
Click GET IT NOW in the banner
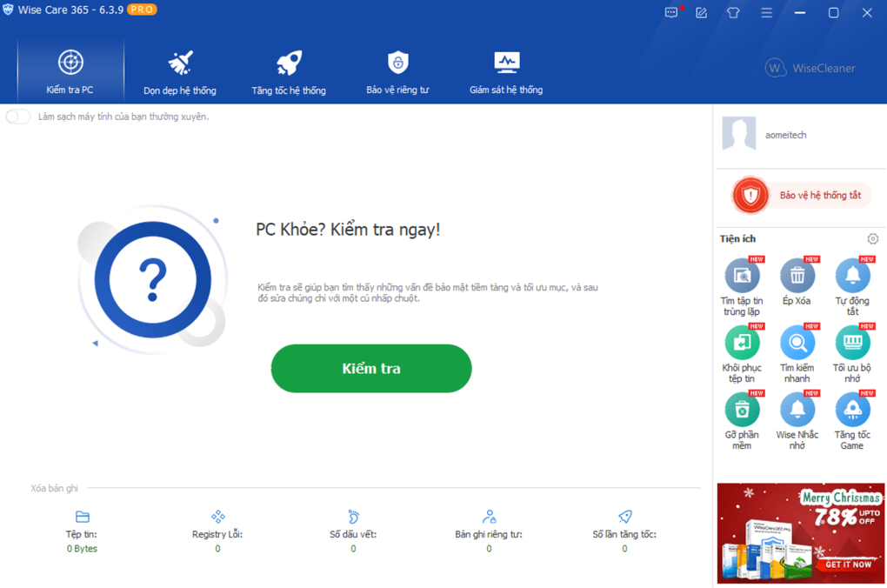[x=848, y=565]
